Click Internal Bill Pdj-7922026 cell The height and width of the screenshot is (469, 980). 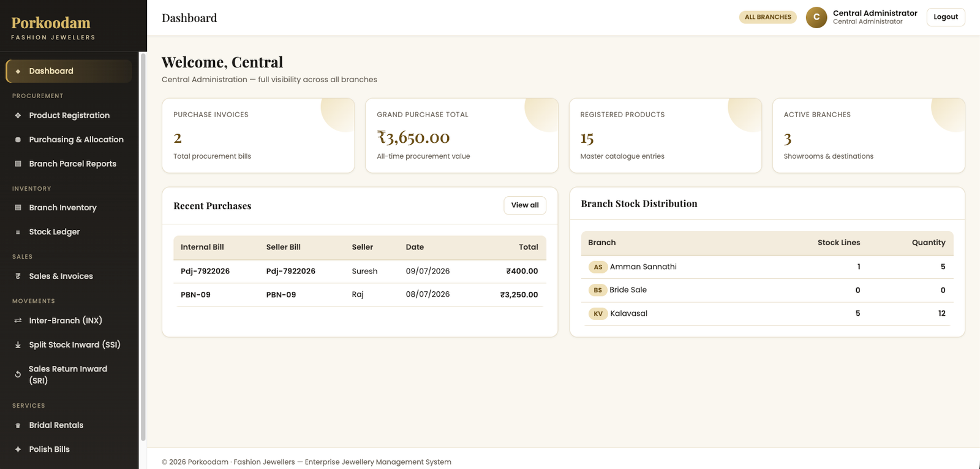pos(205,271)
